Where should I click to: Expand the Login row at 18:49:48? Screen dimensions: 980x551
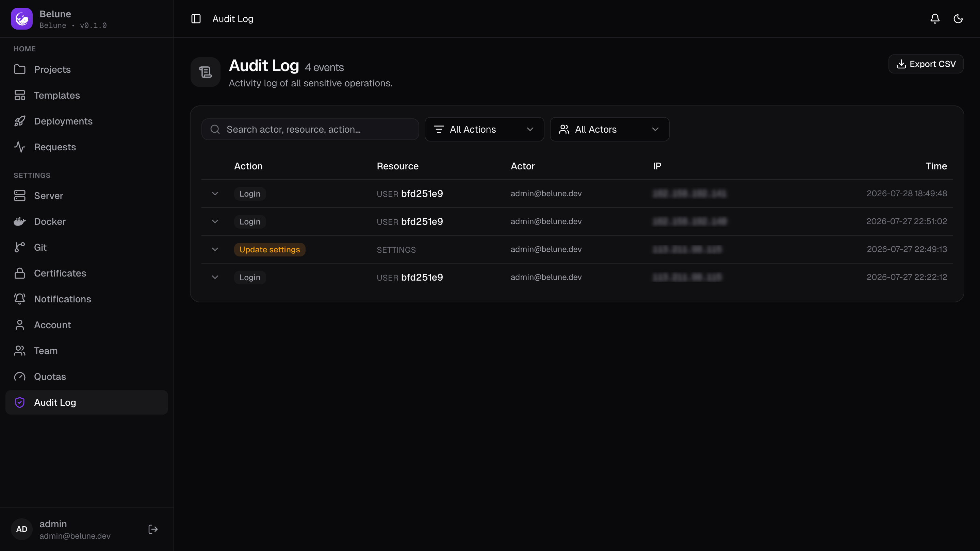coord(215,194)
